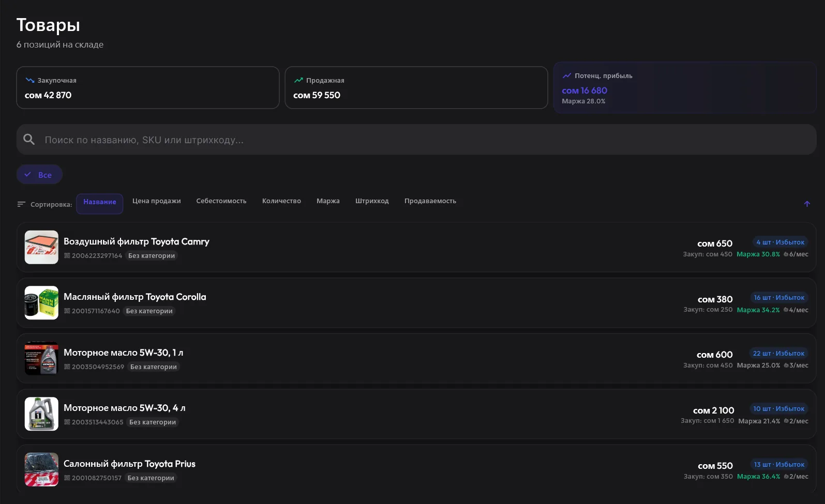Screen dimensions: 825x504
Task: Sort products by Название
Action: 100,204
